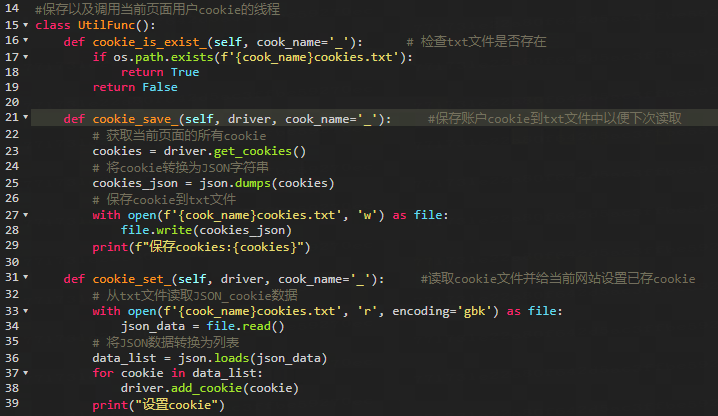This screenshot has height=416, width=718.
Task: Click the comment 将JSON数据转换为列表 on line 35
Action: [x=166, y=343]
